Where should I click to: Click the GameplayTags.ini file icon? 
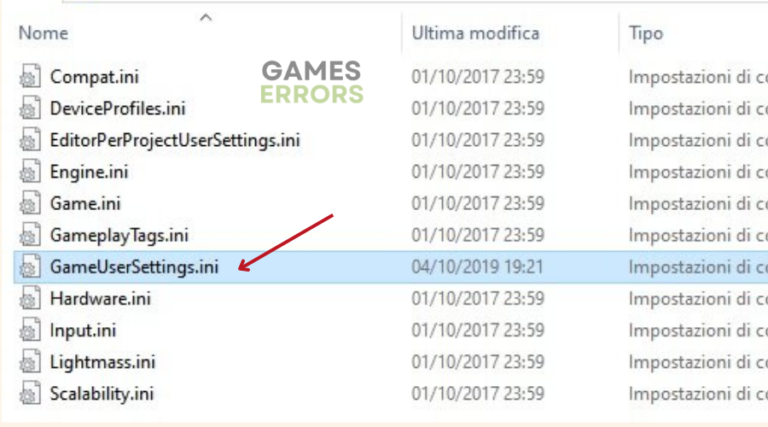click(30, 236)
